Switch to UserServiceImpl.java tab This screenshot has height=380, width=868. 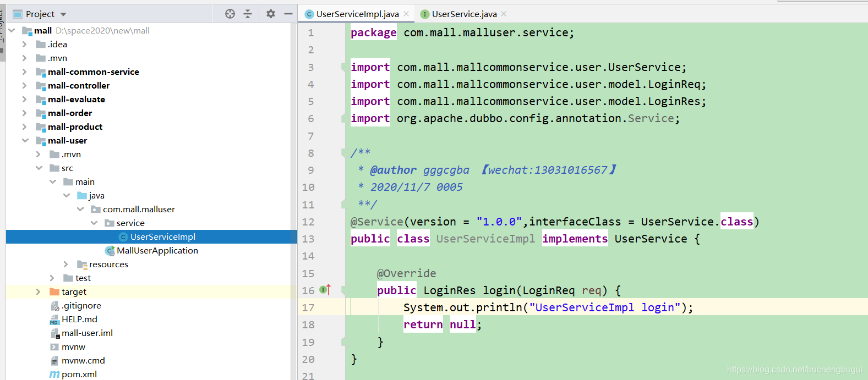coord(357,14)
